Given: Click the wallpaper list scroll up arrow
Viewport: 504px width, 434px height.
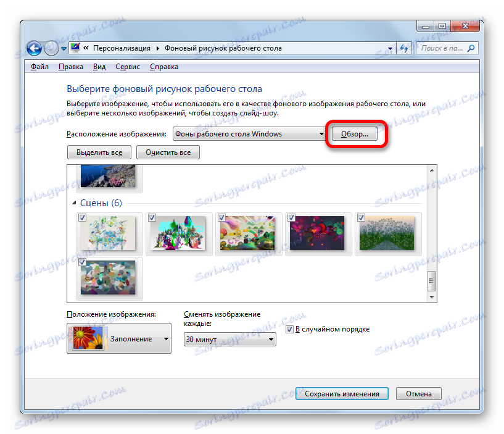Looking at the screenshot, I should pos(432,170).
